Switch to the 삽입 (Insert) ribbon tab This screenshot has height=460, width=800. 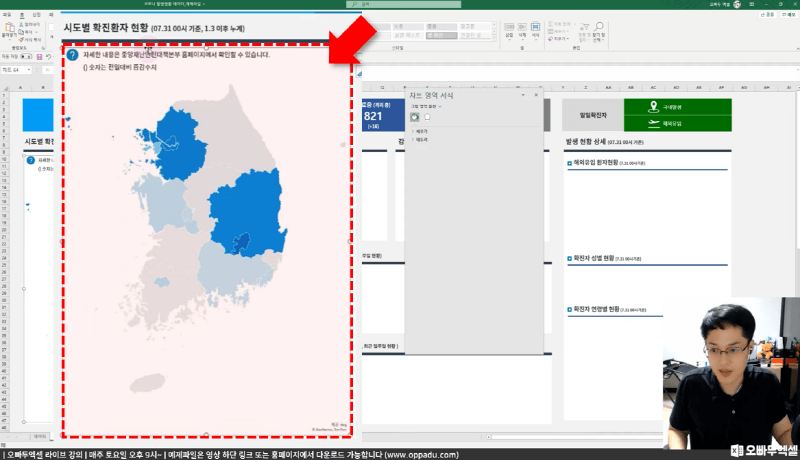pos(37,14)
